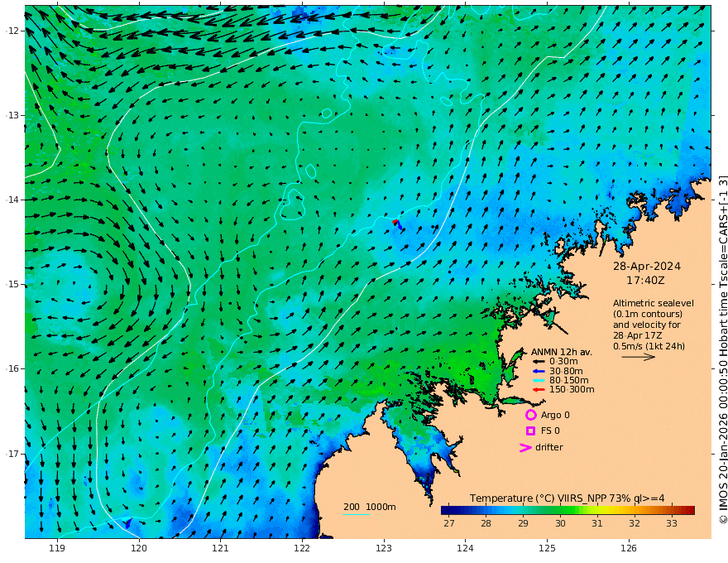Click the longitude axis label 126
This screenshot has height=563, width=728.
coord(629,548)
